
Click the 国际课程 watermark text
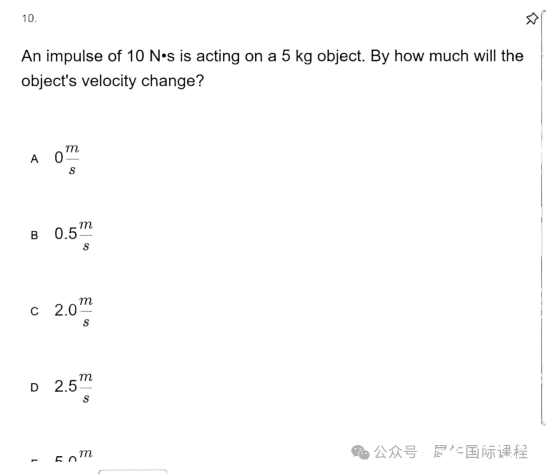[497, 452]
